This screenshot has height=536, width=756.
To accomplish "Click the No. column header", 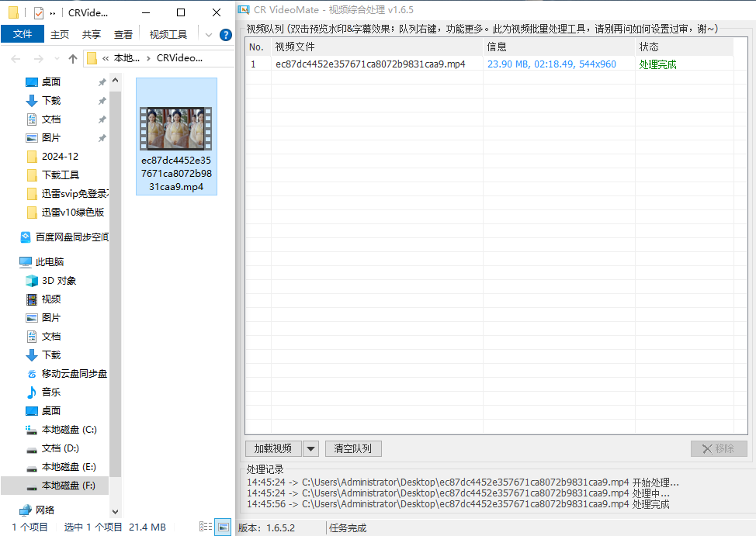I will coord(258,47).
